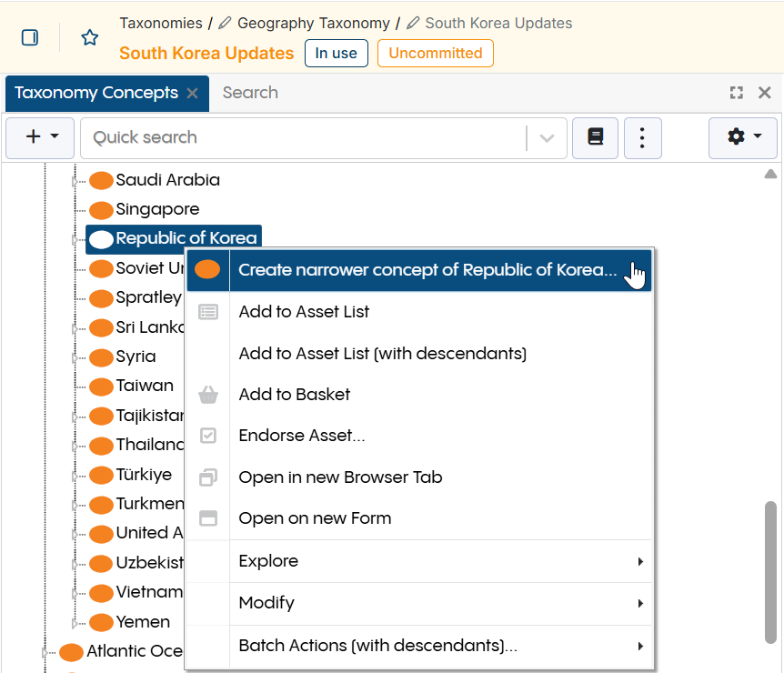Open the asset list book icon

[595, 137]
